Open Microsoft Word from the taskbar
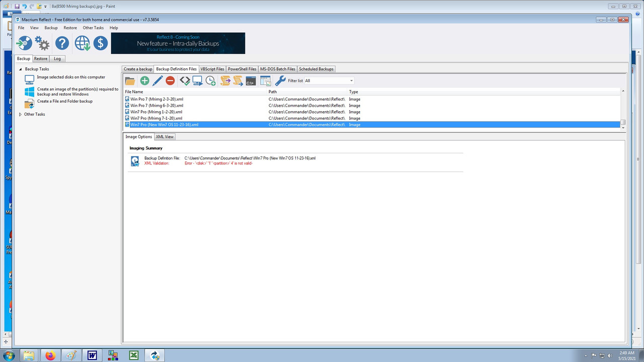644x362 pixels. [x=92, y=355]
